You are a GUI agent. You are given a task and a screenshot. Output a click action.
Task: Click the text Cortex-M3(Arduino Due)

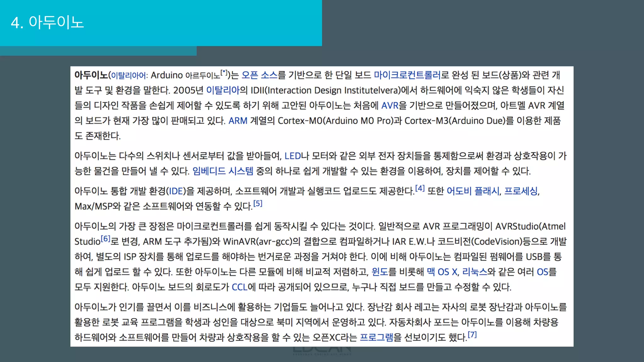coord(455,121)
